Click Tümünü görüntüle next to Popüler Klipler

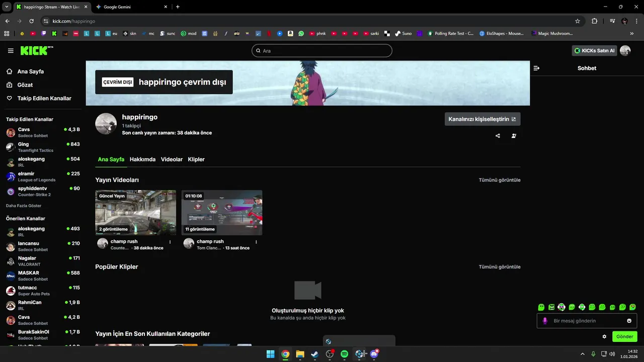tap(500, 267)
